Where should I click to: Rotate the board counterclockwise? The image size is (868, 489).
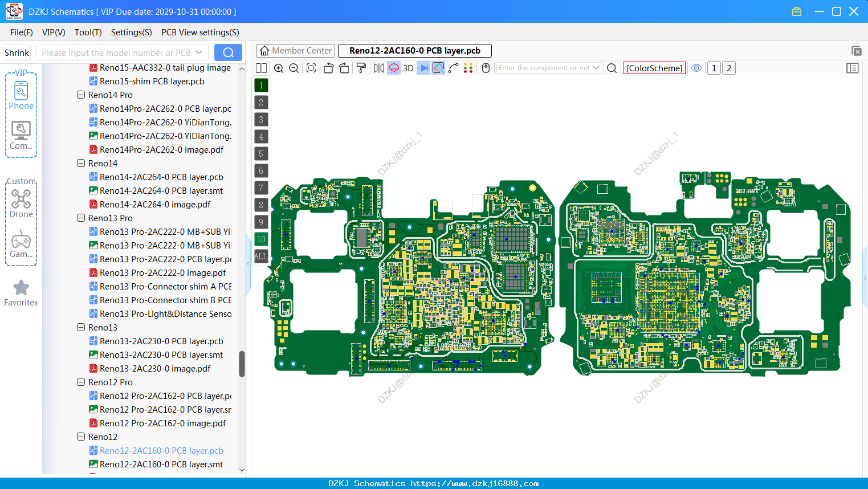coord(328,68)
